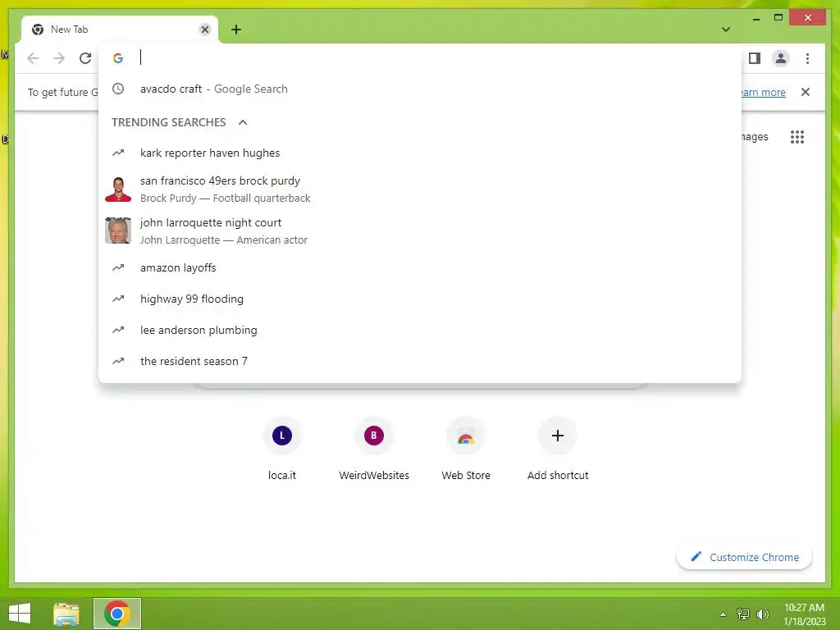This screenshot has width=840, height=630.
Task: Click the trending icon beside lee anderson plumbing
Action: (x=118, y=330)
